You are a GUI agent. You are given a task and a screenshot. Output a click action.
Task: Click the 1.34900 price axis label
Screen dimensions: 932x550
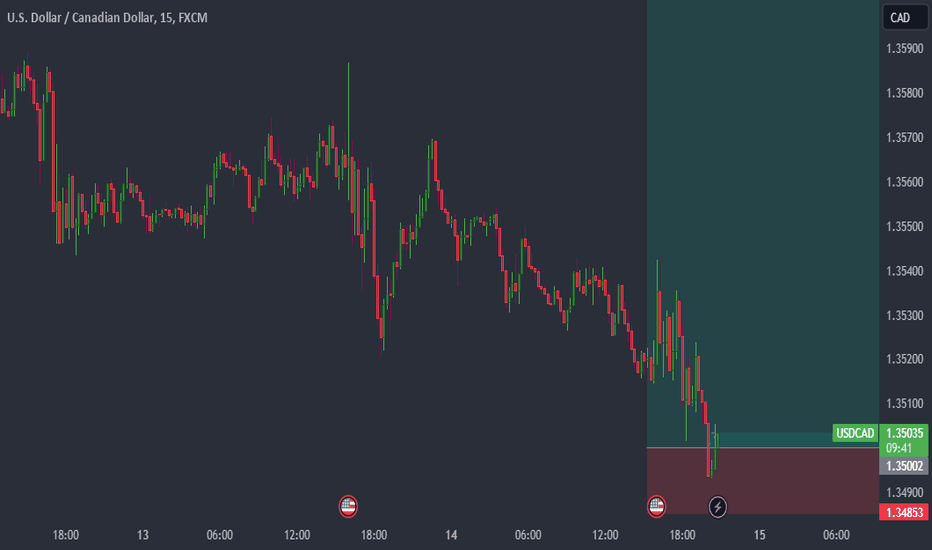(904, 492)
